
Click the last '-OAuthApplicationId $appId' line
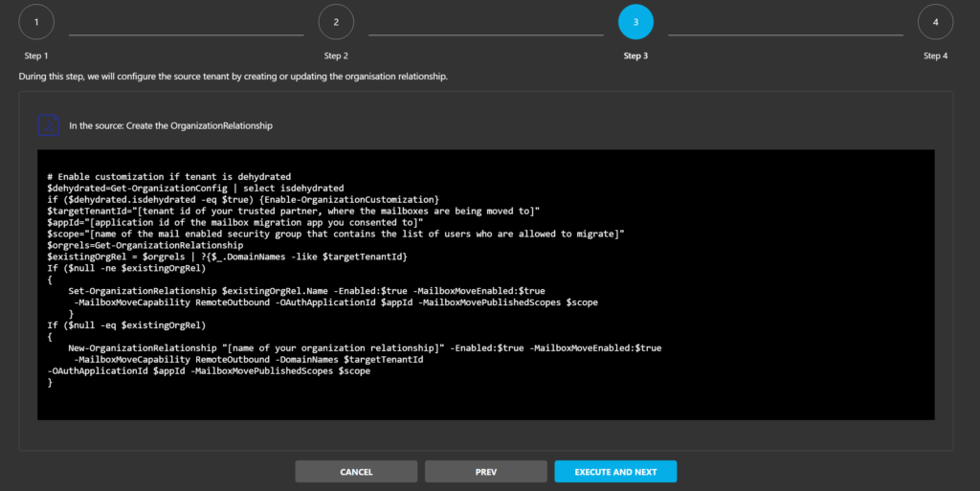pyautogui.click(x=209, y=371)
